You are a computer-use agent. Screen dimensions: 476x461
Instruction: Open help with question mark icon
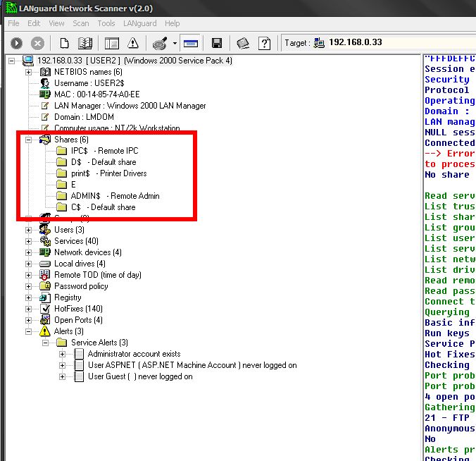tap(265, 43)
